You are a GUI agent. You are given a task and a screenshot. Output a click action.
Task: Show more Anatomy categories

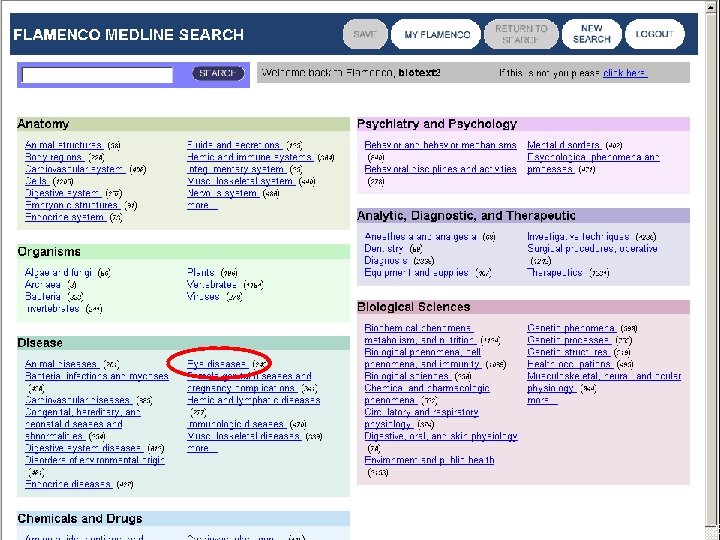pyautogui.click(x=202, y=205)
